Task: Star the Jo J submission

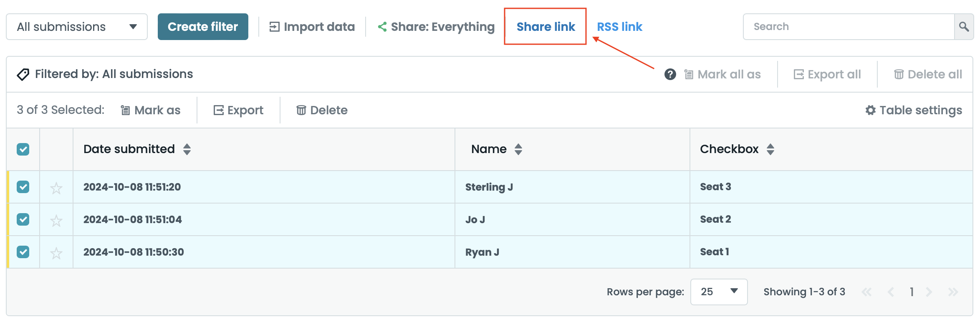Action: [56, 220]
